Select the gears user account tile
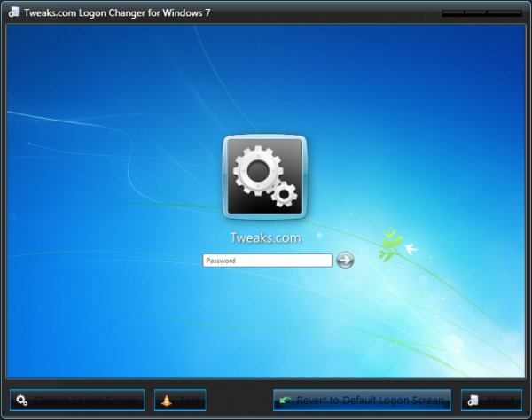The height and width of the screenshot is (420, 532). coord(264,177)
